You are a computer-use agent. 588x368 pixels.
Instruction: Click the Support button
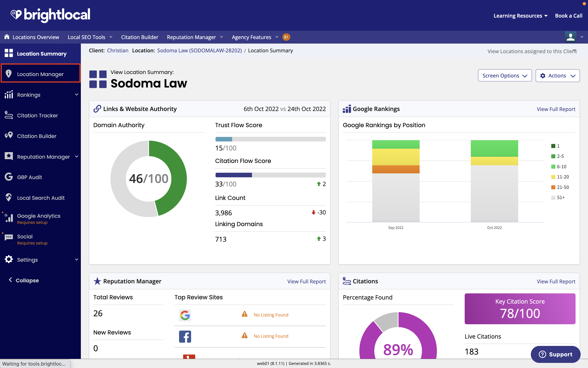click(556, 354)
